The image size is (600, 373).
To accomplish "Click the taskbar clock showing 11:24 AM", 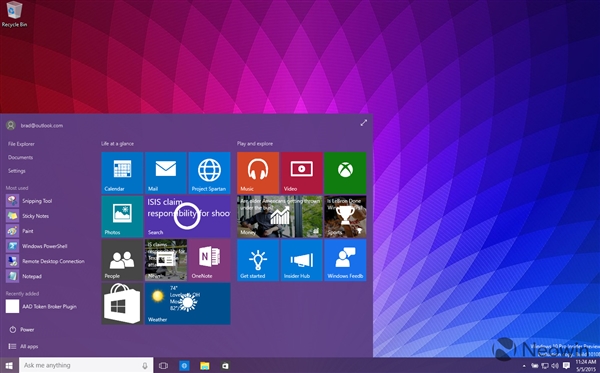I will click(585, 366).
